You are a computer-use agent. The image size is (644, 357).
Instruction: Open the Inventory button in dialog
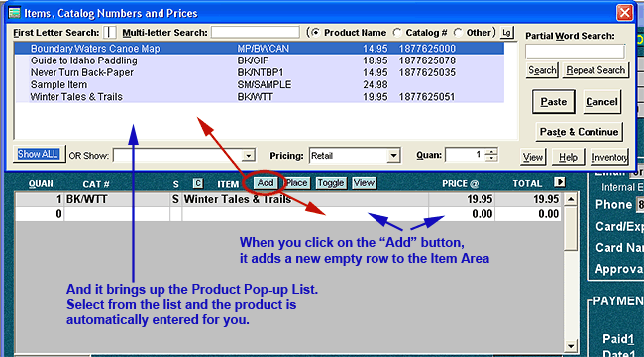(x=609, y=157)
